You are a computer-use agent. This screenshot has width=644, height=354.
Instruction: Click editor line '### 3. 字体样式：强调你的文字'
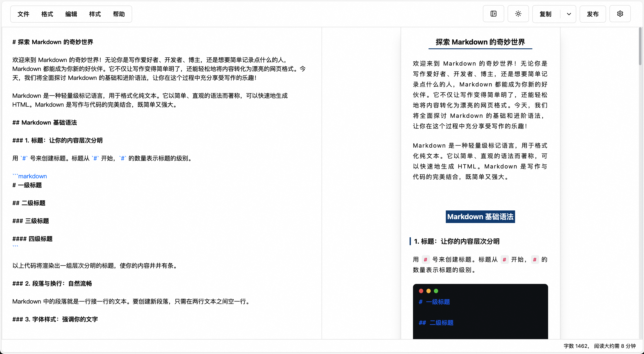[x=55, y=319]
